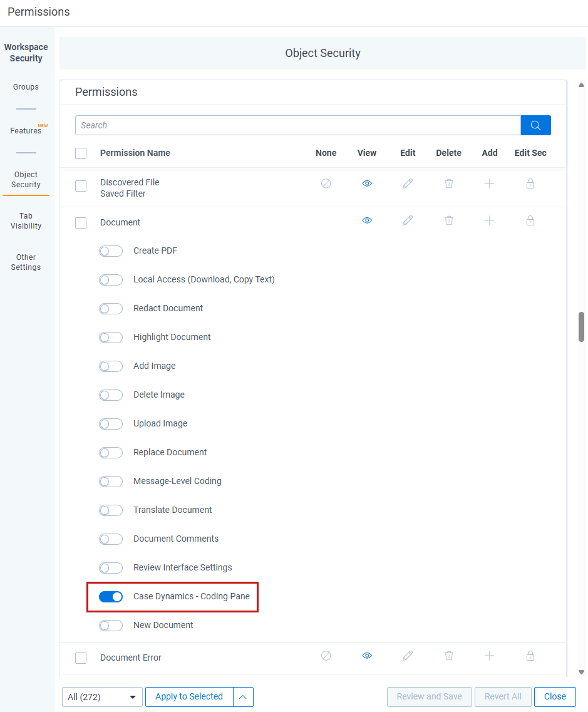Screen dimensions: 588x712
Task: Check the Document Error row checkbox
Action: pos(81,658)
